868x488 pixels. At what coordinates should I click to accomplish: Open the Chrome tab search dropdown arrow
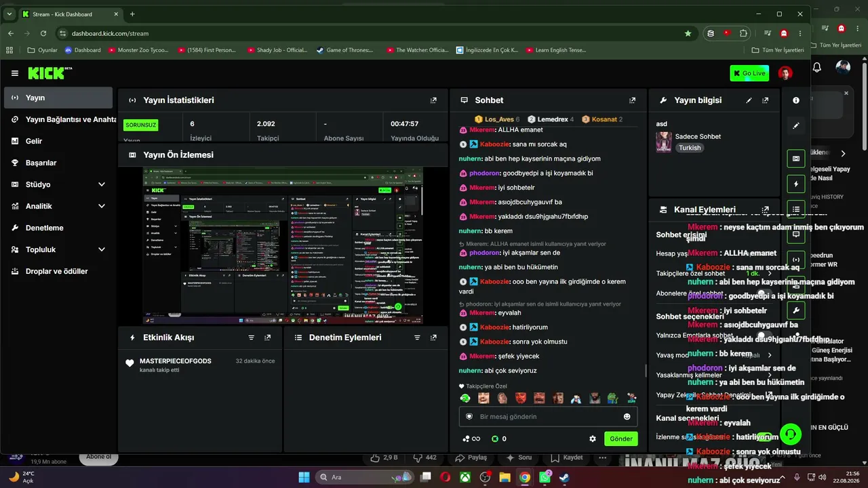(x=9, y=14)
